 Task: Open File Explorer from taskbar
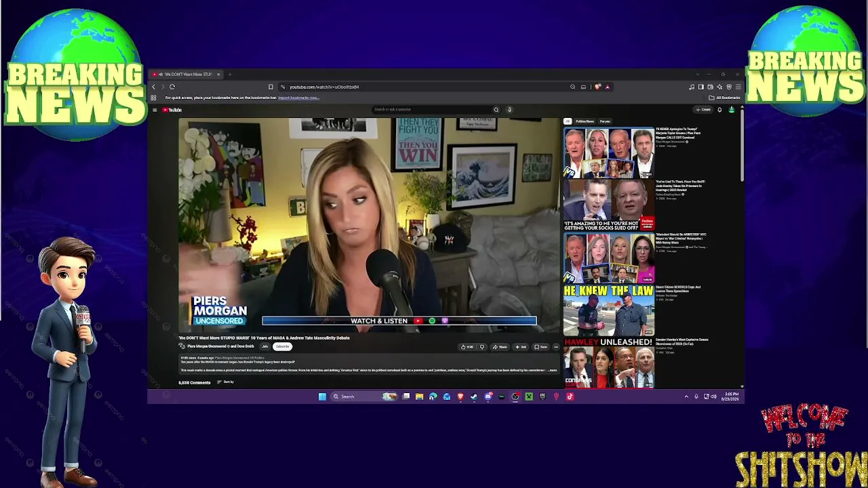point(420,396)
